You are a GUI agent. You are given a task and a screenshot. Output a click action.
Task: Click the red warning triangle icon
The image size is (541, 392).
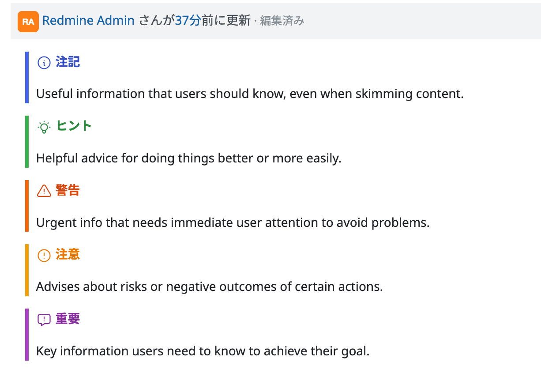tap(44, 191)
